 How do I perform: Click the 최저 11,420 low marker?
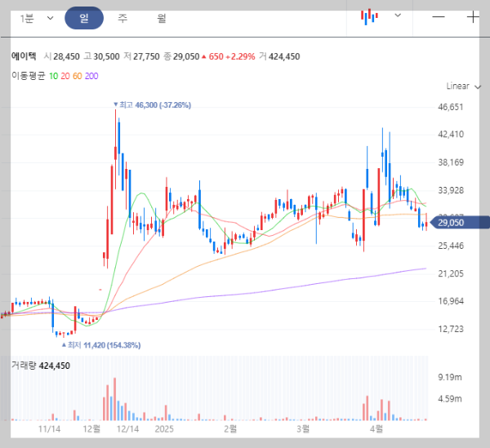pyautogui.click(x=101, y=345)
